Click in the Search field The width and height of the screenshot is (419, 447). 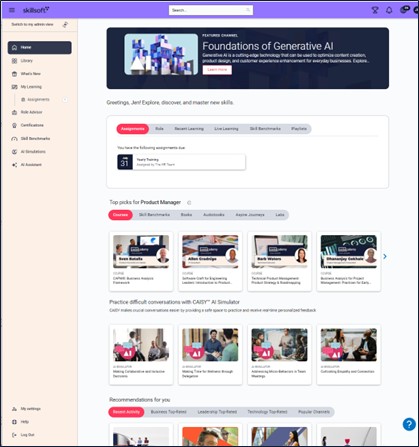(x=211, y=10)
